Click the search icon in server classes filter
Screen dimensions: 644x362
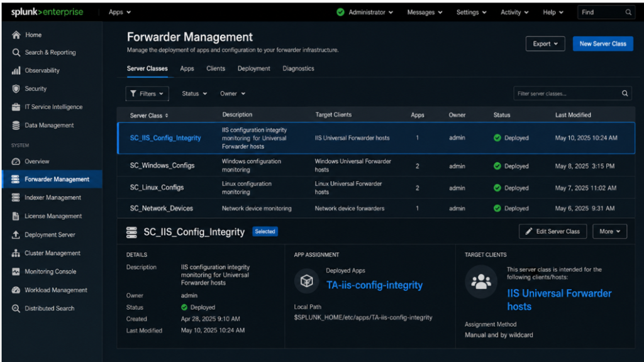[625, 94]
